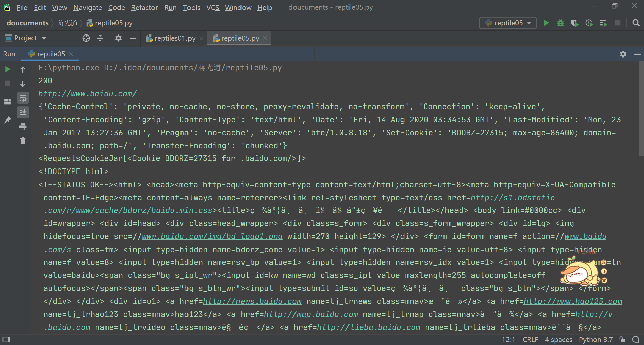Switch to the reptiles01.py editor tab
The image size is (644, 345).
point(175,38)
